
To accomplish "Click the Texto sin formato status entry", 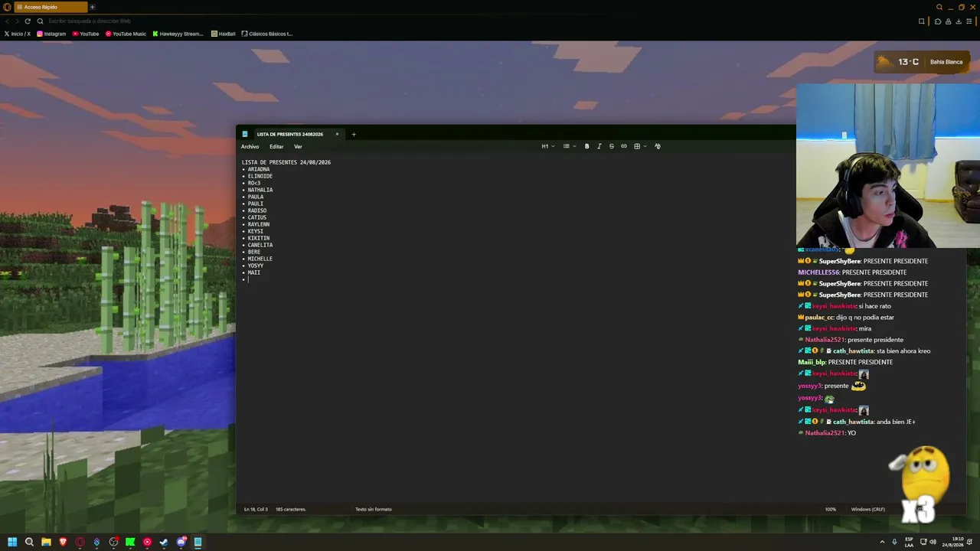I will [x=374, y=509].
